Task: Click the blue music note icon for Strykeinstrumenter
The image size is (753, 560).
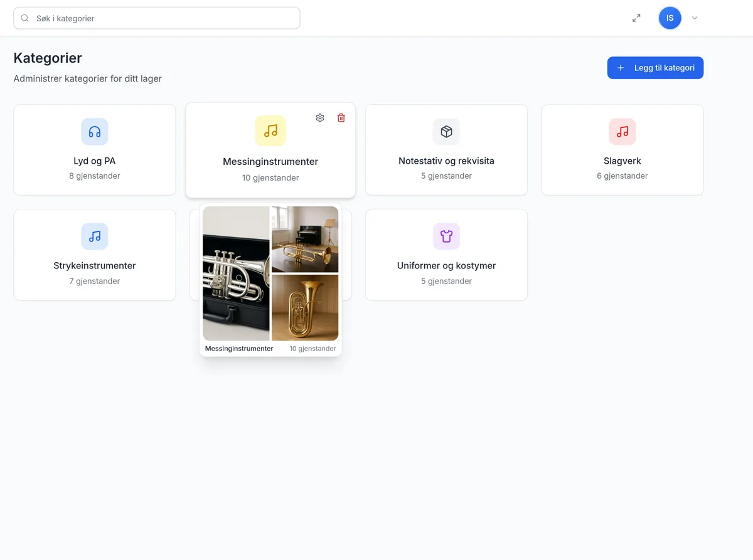Action: pos(95,236)
